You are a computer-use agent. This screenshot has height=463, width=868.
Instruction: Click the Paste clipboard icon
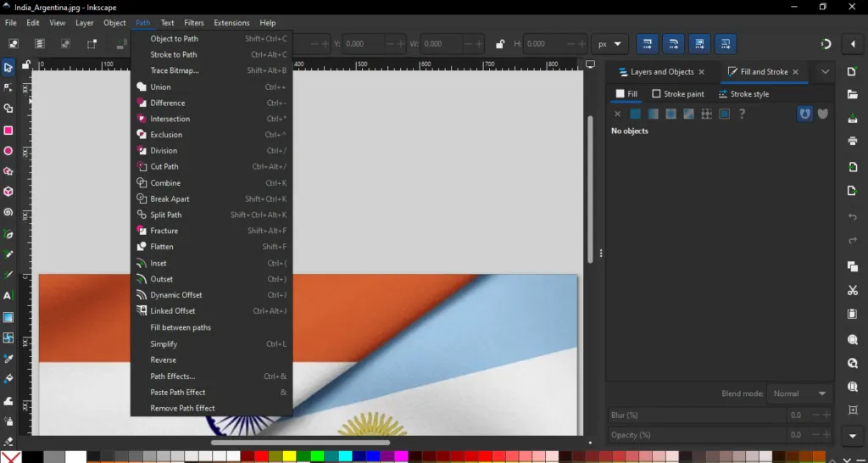(x=853, y=314)
